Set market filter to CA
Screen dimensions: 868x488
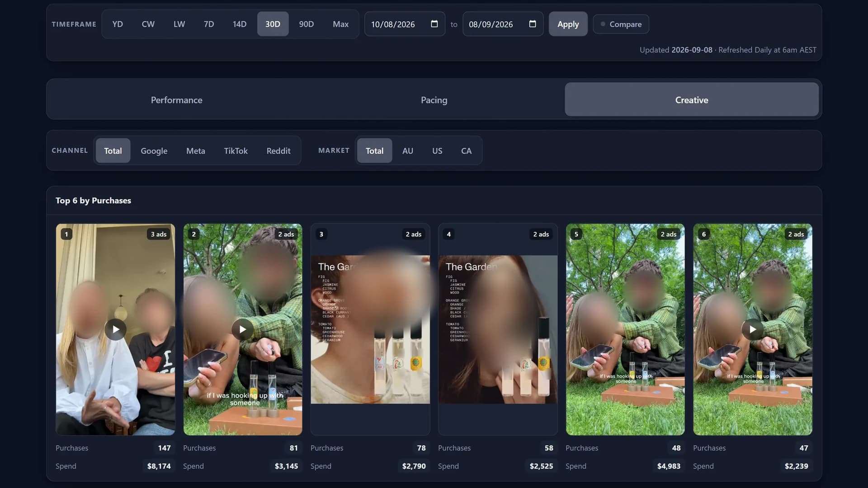tap(467, 150)
